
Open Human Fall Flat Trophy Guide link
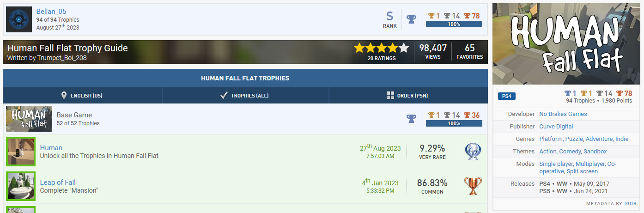67,48
